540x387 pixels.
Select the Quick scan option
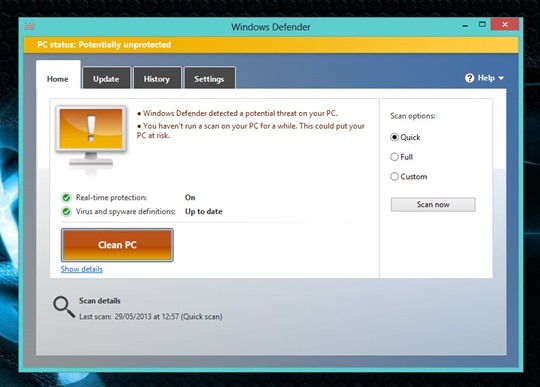point(394,137)
